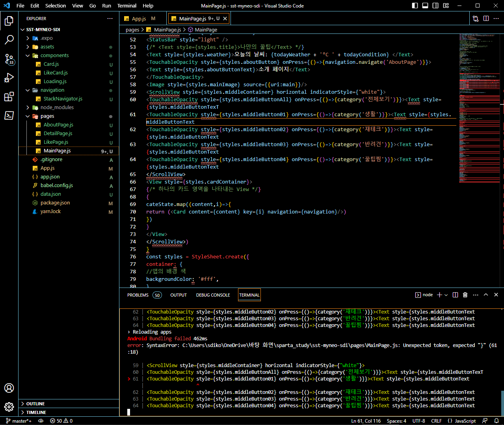
Task: Open Card.js in explorer
Action: click(51, 64)
